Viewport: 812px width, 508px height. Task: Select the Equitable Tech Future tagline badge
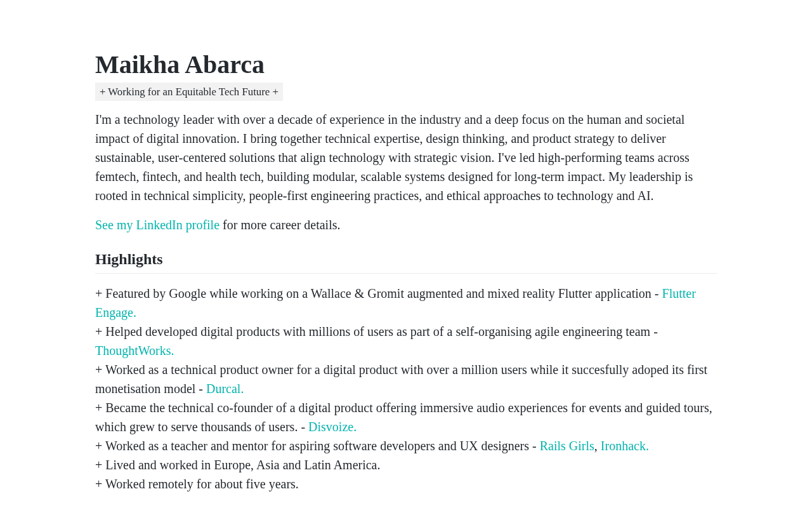[x=189, y=92]
